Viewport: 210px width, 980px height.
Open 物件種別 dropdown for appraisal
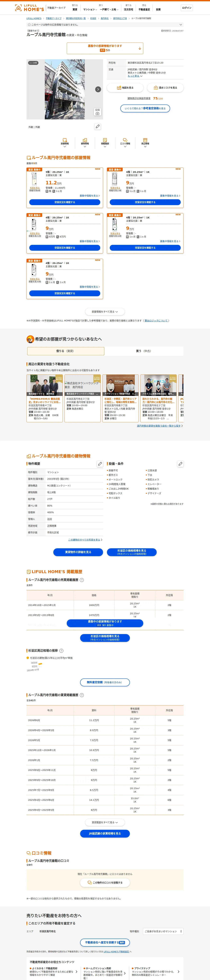163,931
